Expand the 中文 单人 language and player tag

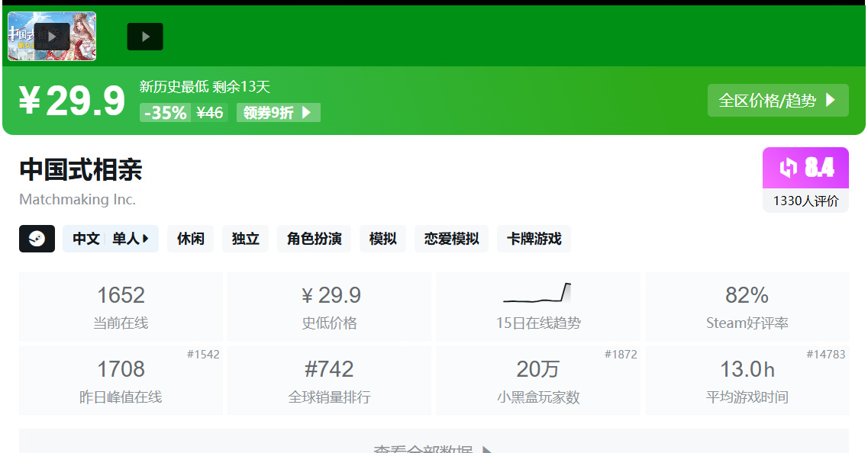click(x=111, y=239)
